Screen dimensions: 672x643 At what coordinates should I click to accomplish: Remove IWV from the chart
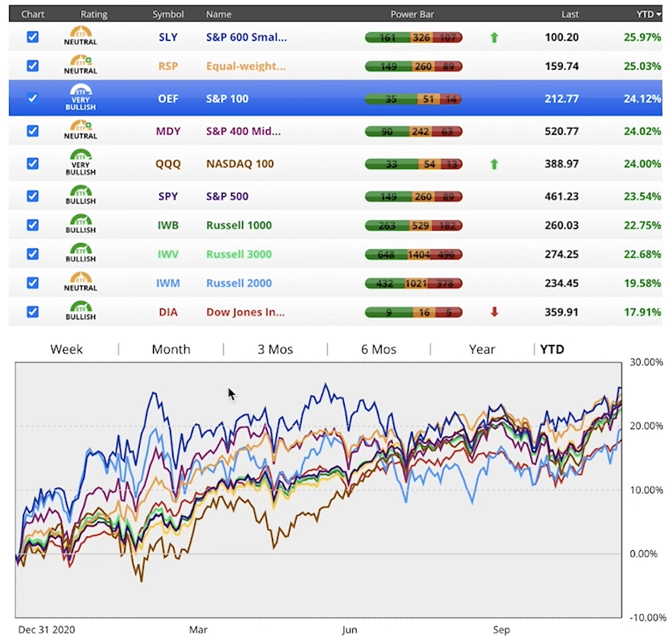pos(33,254)
